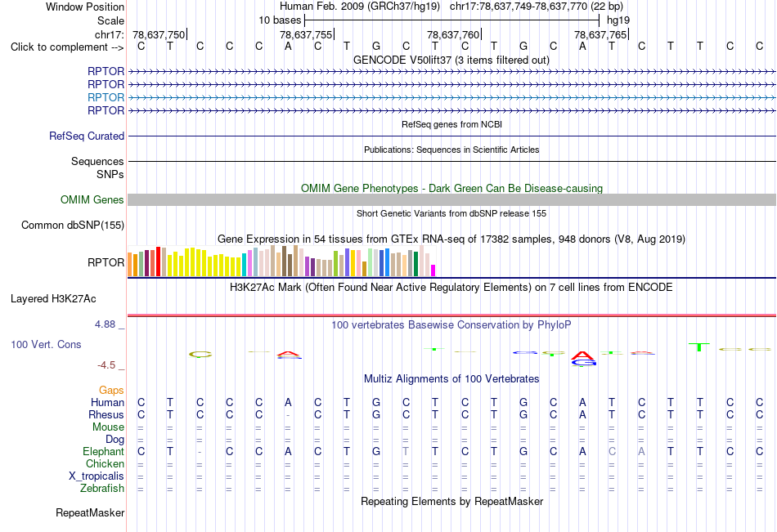Image resolution: width=777 pixels, height=532 pixels.
Task: Click the Zebrafish species label
Action: [102, 489]
